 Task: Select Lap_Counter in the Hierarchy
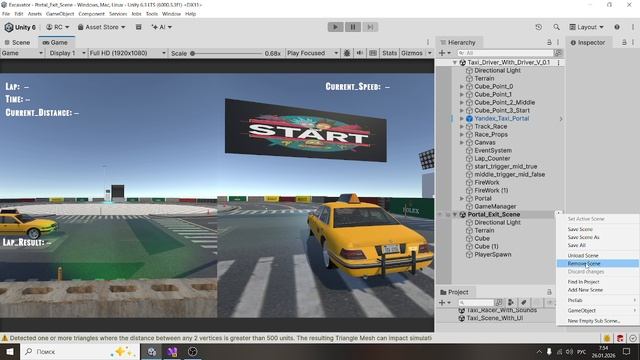point(492,158)
